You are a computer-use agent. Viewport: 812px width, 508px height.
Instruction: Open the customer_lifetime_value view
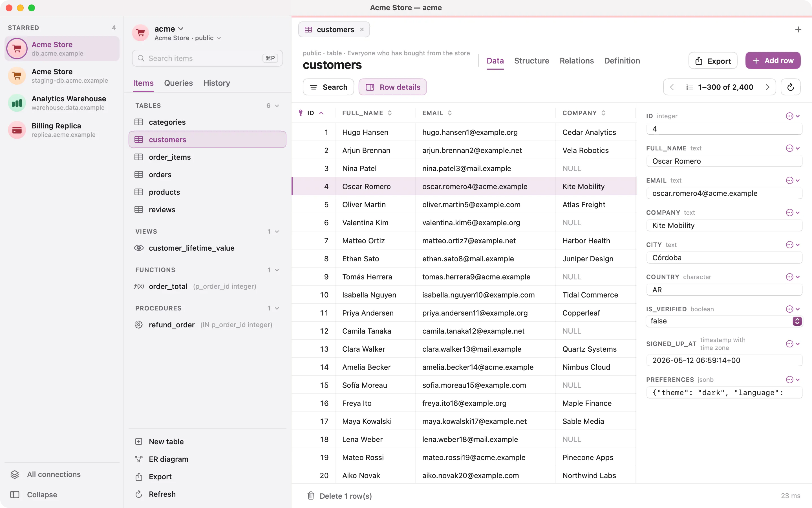tap(207, 248)
